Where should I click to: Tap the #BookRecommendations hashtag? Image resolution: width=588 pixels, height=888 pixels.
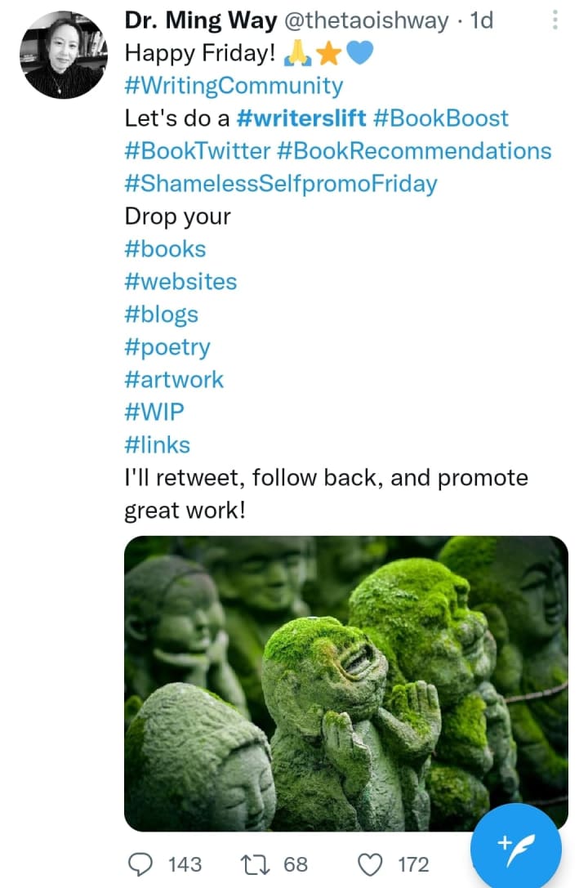click(414, 151)
